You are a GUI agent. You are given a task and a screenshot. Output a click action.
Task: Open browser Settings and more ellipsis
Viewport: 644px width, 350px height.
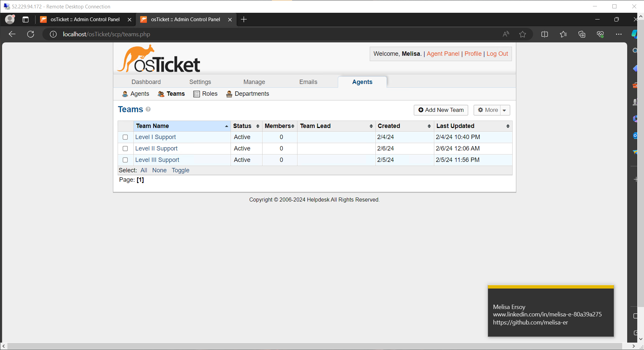[619, 34]
